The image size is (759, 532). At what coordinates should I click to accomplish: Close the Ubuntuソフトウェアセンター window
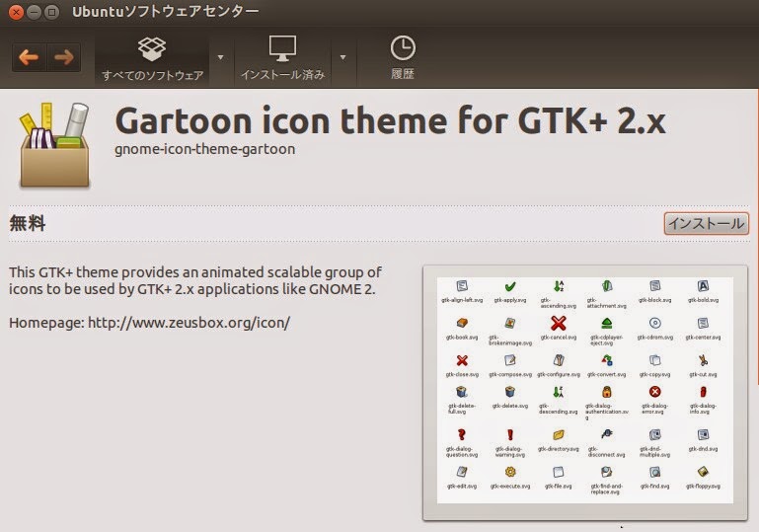click(16, 12)
